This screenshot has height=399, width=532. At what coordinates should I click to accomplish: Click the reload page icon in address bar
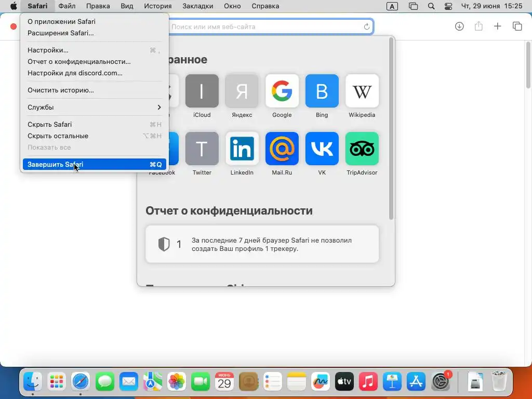pyautogui.click(x=366, y=26)
